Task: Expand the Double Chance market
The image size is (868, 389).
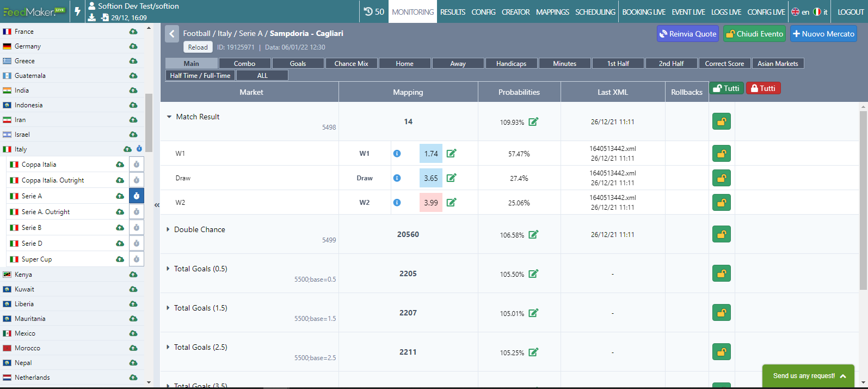Action: 168,229
